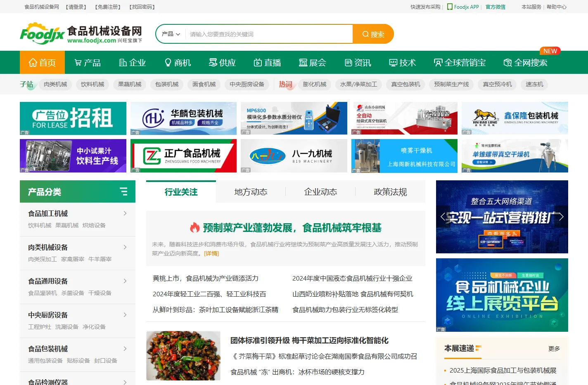Click the Foodjx site logo
The width and height of the screenshot is (588, 385).
(81, 34)
